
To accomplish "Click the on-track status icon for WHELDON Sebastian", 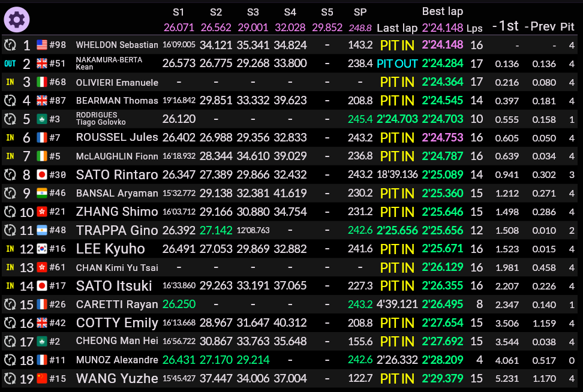I will point(10,46).
